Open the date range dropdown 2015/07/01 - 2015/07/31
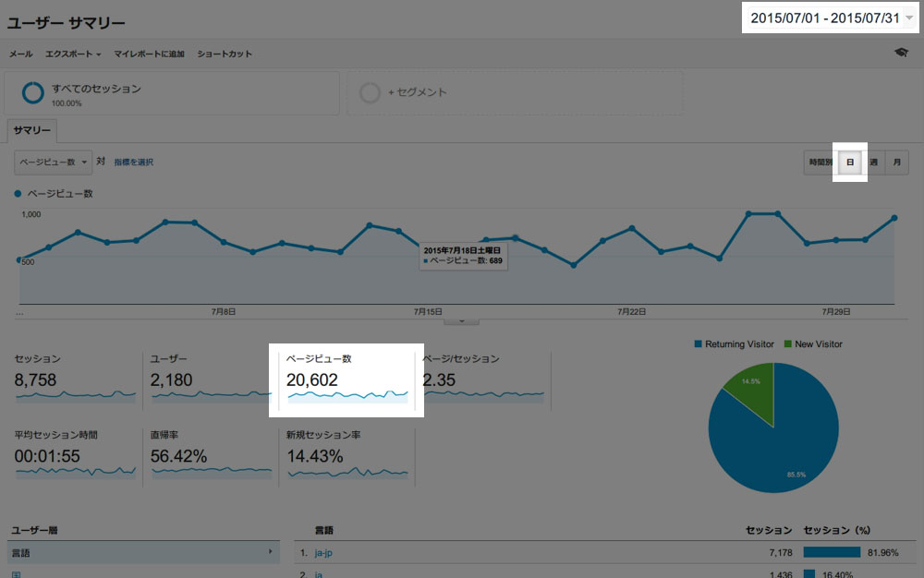Screen dimensions: 924x578 (x=831, y=18)
